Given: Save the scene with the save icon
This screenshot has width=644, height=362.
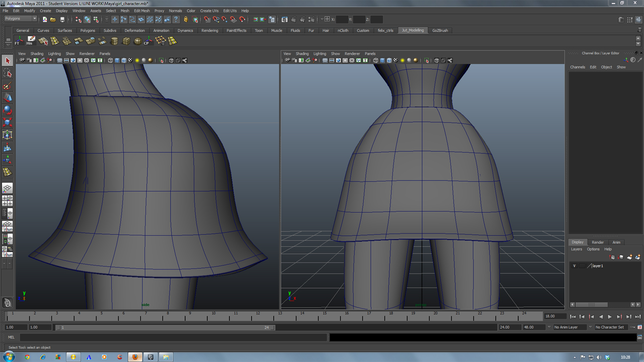Looking at the screenshot, I should click(62, 19).
